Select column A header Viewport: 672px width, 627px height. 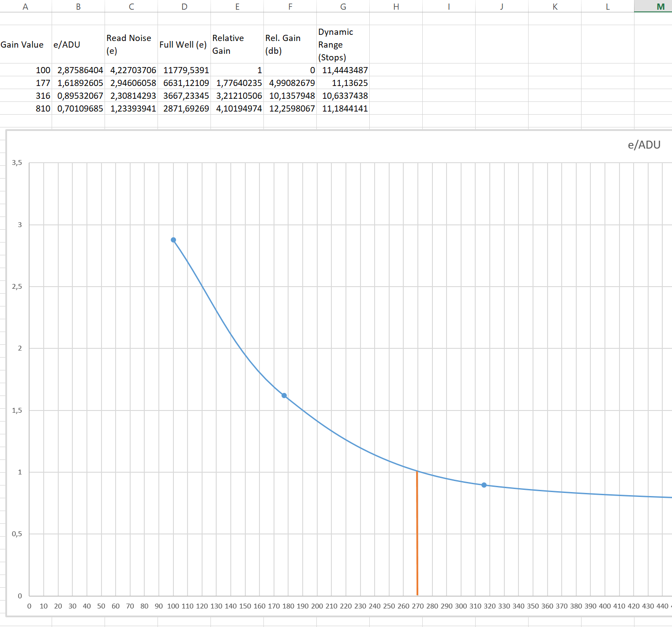(26, 6)
